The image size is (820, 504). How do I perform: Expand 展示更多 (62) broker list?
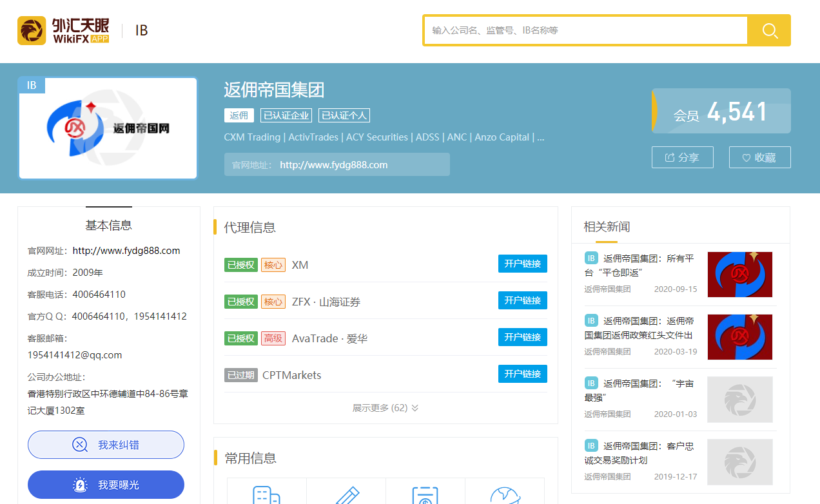385,408
